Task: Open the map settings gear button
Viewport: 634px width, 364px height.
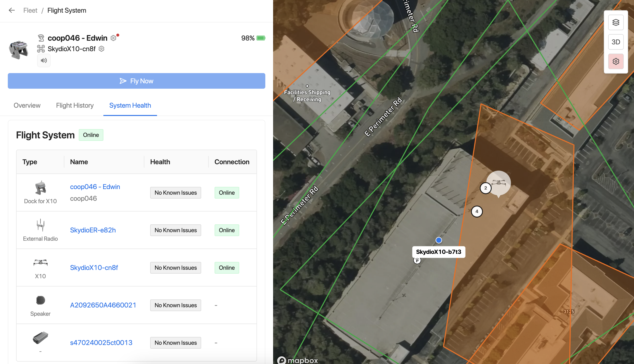Action: pos(616,61)
